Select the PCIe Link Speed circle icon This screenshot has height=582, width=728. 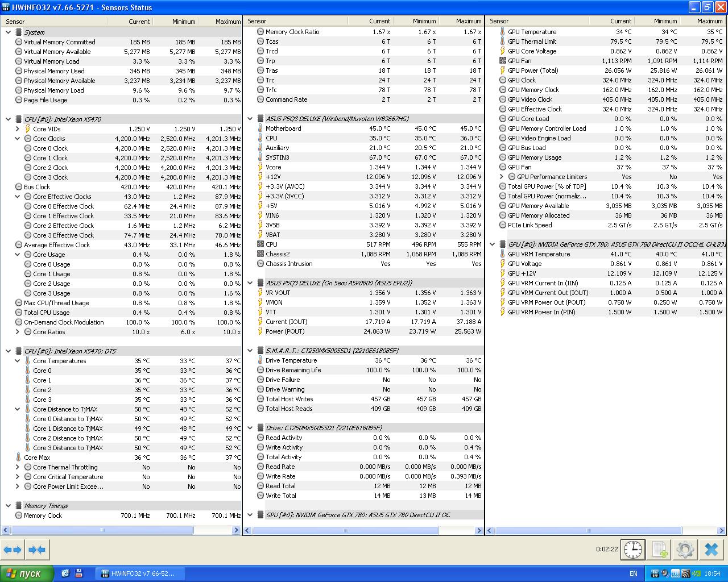point(502,225)
